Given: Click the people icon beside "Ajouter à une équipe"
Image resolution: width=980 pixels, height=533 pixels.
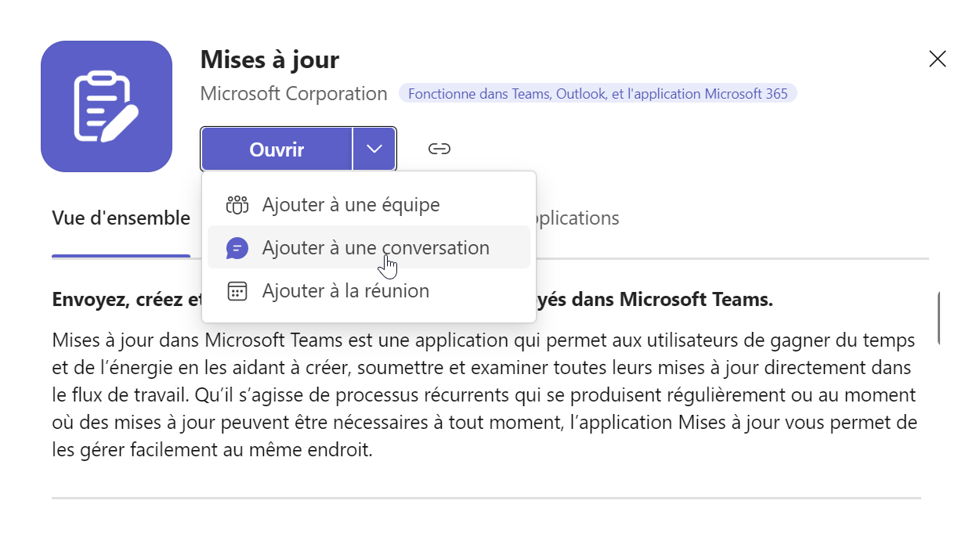Looking at the screenshot, I should point(237,204).
